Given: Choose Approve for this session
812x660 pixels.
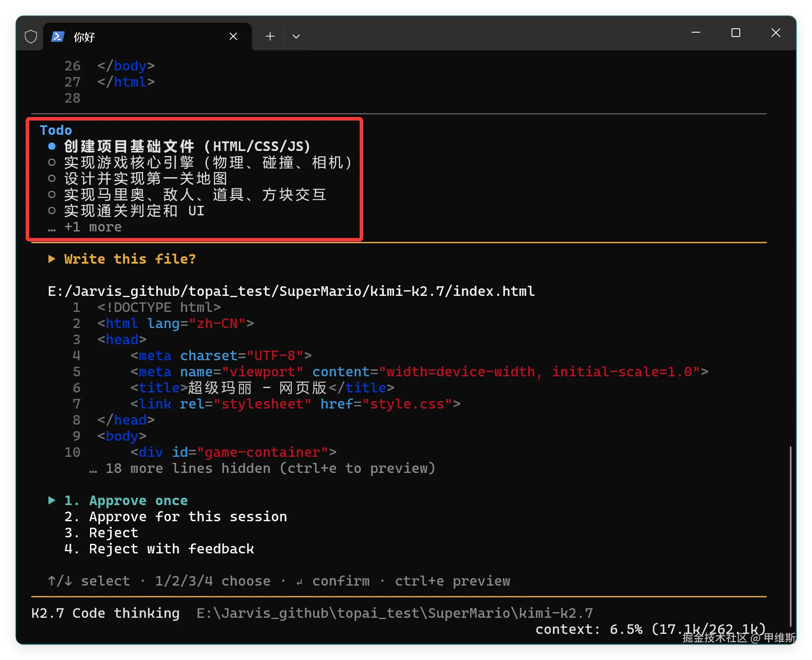Looking at the screenshot, I should point(176,516).
